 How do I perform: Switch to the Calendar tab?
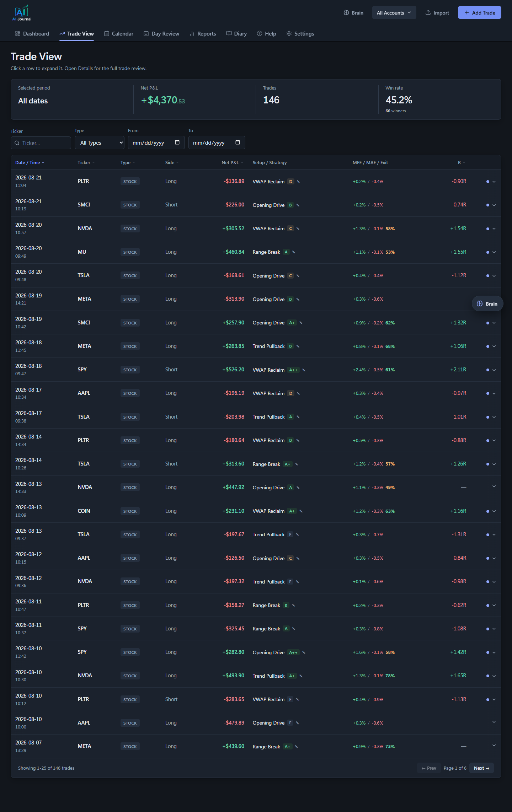pos(119,33)
